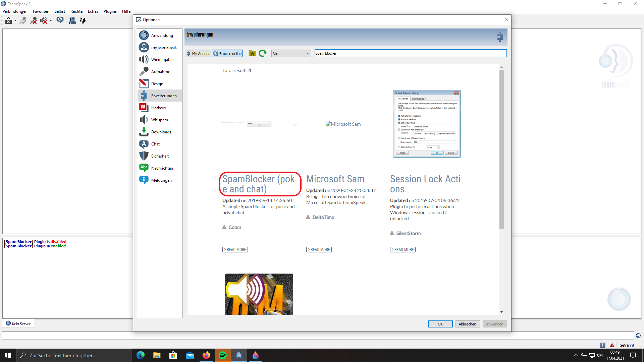Click the greyed-out disconnect toolbar icon

click(23, 20)
